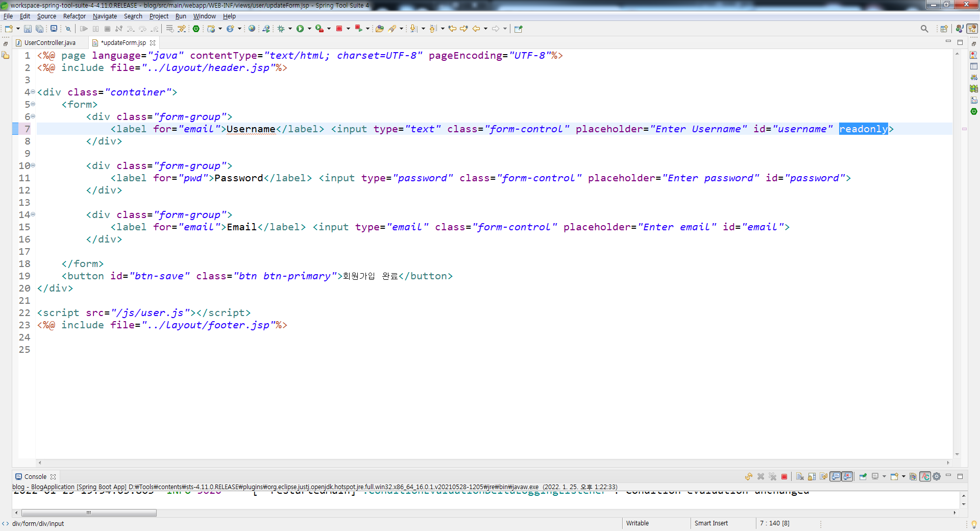Click the magnifier Search icon at top right
The width and height of the screenshot is (980, 531).
tap(924, 29)
